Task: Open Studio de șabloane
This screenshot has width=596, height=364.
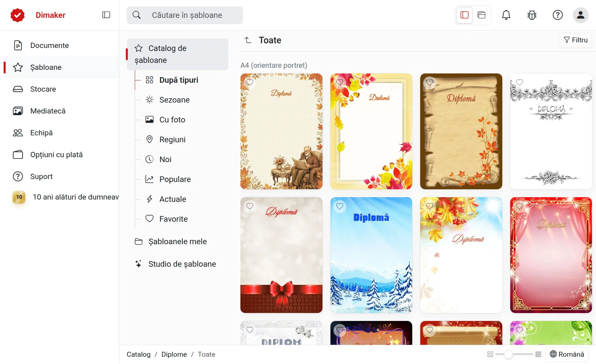Action: (x=177, y=264)
